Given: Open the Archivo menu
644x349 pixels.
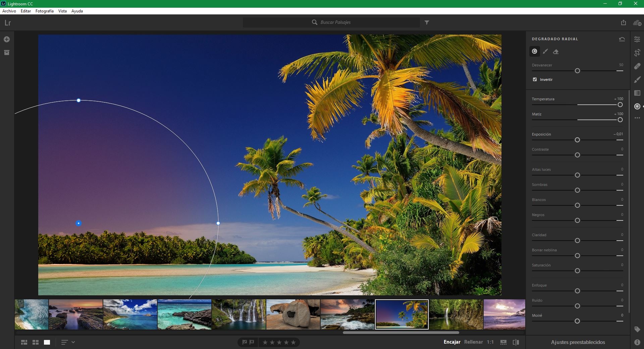Looking at the screenshot, I should pos(9,11).
